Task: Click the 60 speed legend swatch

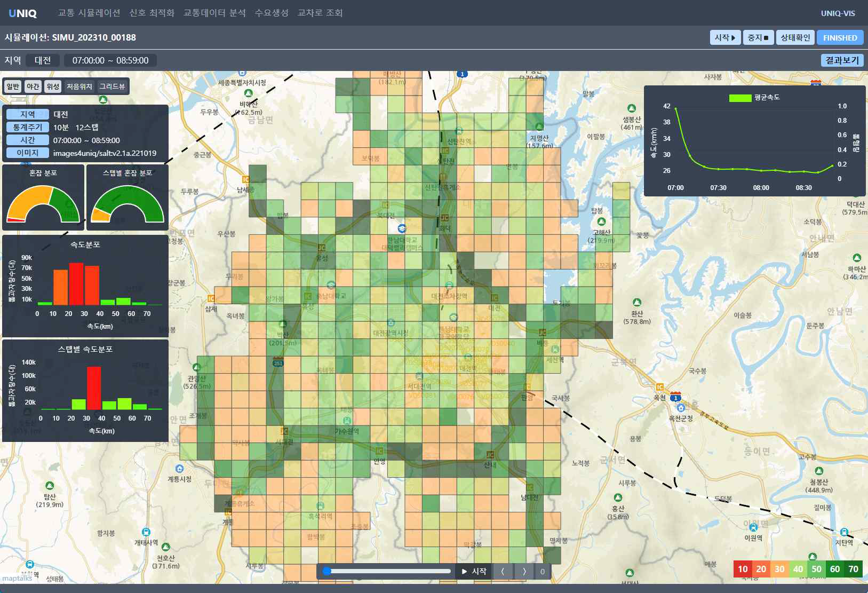Action: tap(835, 569)
